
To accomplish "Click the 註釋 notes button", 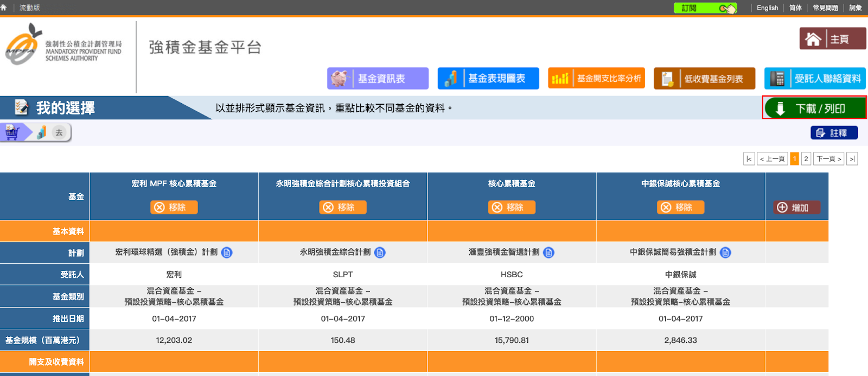I will [834, 133].
